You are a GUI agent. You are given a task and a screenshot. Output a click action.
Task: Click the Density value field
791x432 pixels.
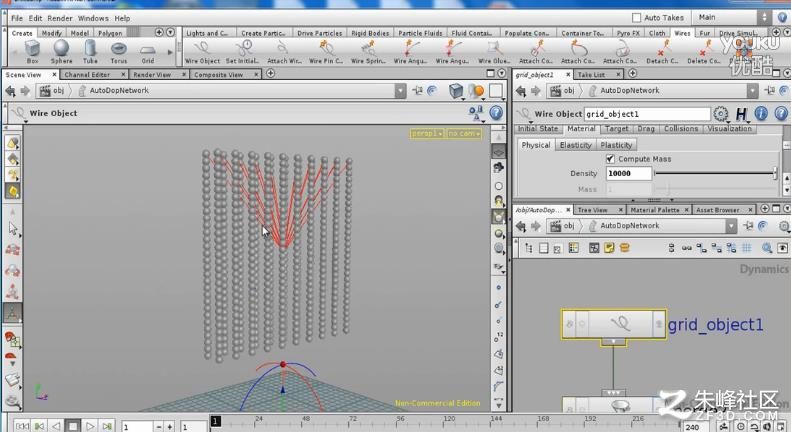click(629, 173)
